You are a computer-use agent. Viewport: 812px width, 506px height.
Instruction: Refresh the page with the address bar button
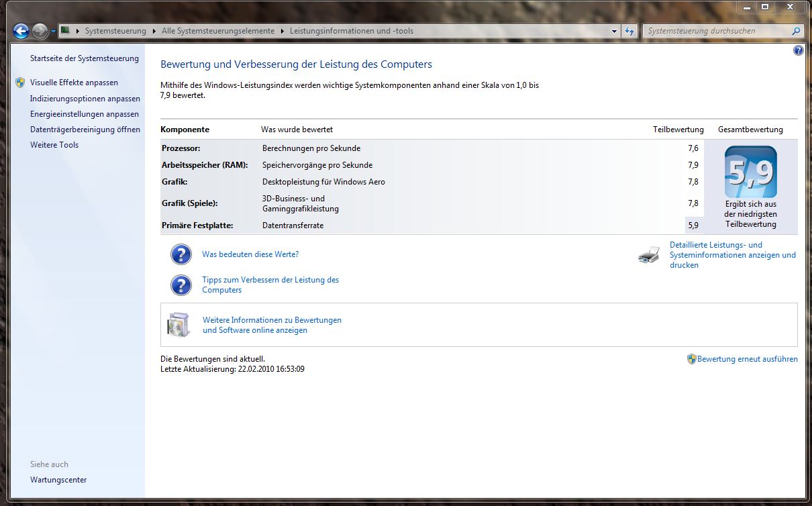pos(629,31)
